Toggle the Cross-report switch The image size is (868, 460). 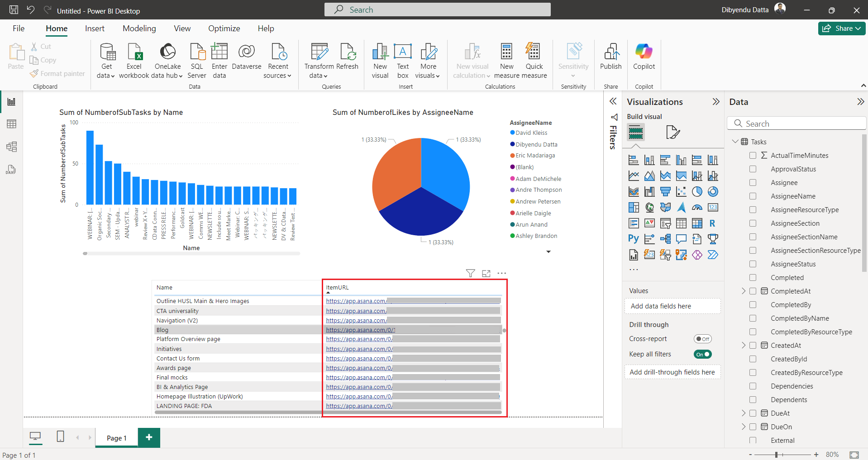tap(702, 339)
